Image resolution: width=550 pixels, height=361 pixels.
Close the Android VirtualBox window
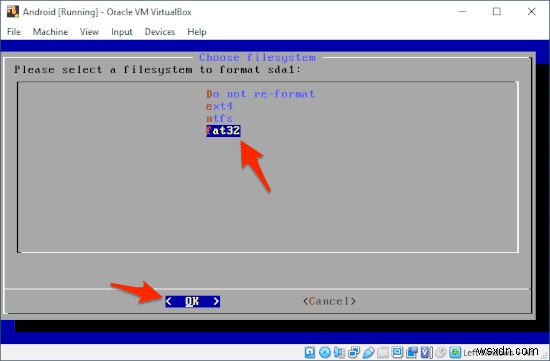(x=531, y=12)
